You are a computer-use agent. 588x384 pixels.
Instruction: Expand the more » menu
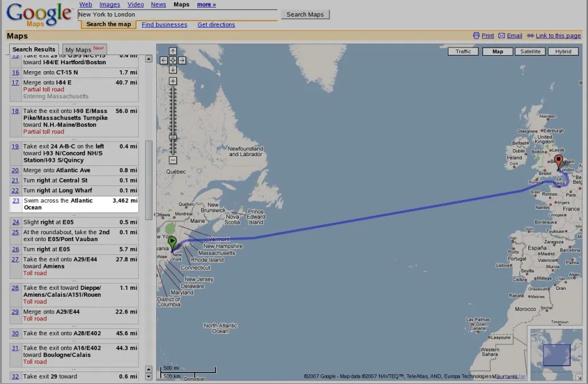pyautogui.click(x=206, y=5)
